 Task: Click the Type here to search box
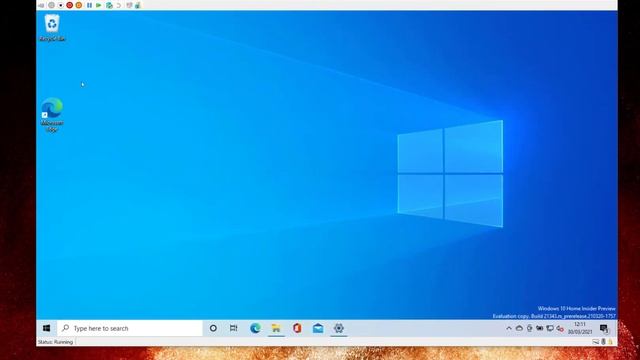point(130,328)
